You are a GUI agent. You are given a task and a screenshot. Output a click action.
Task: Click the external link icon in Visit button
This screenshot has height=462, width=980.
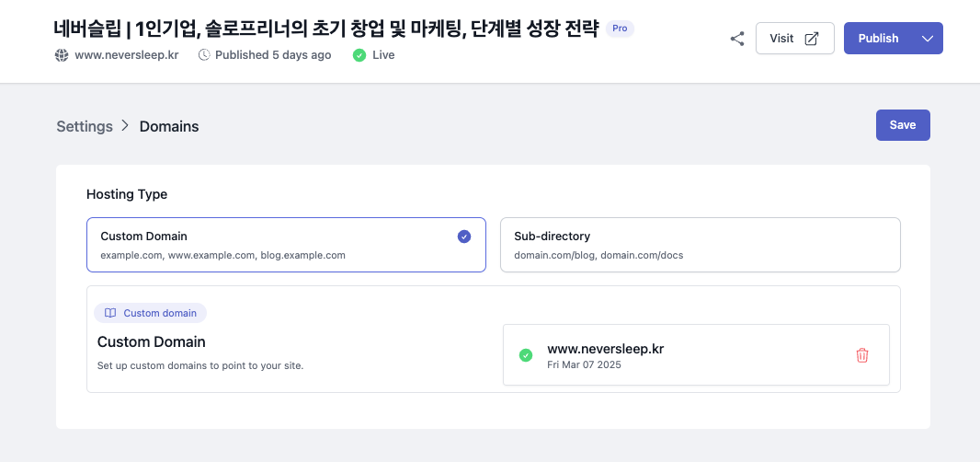point(811,39)
